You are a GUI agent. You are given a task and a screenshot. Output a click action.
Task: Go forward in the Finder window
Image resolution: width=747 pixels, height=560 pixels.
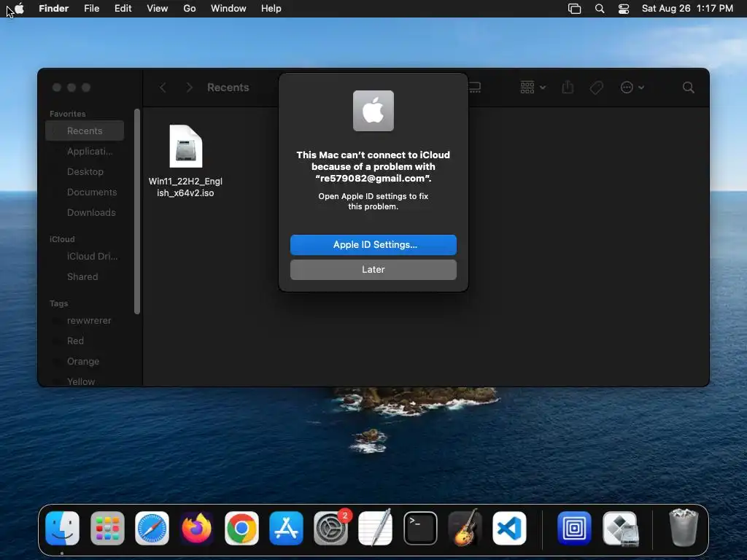(x=189, y=87)
